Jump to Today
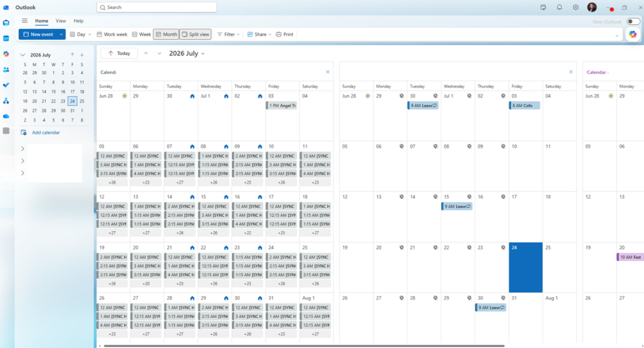Image resolution: width=644 pixels, height=348 pixels. coord(119,54)
